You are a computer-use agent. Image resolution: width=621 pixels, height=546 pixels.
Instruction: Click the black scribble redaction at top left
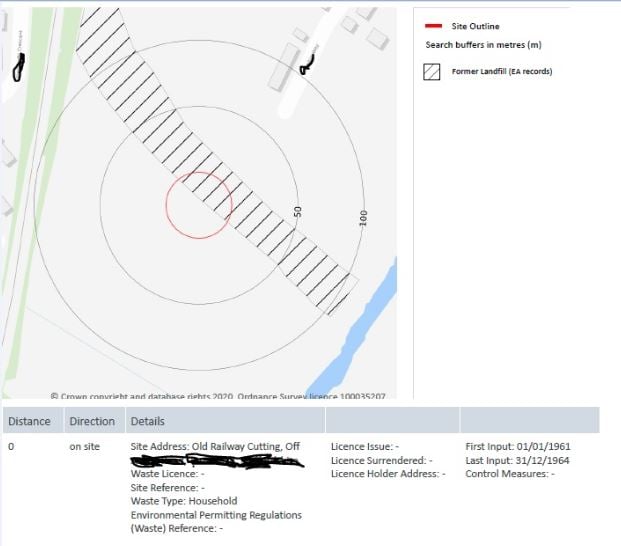click(18, 66)
